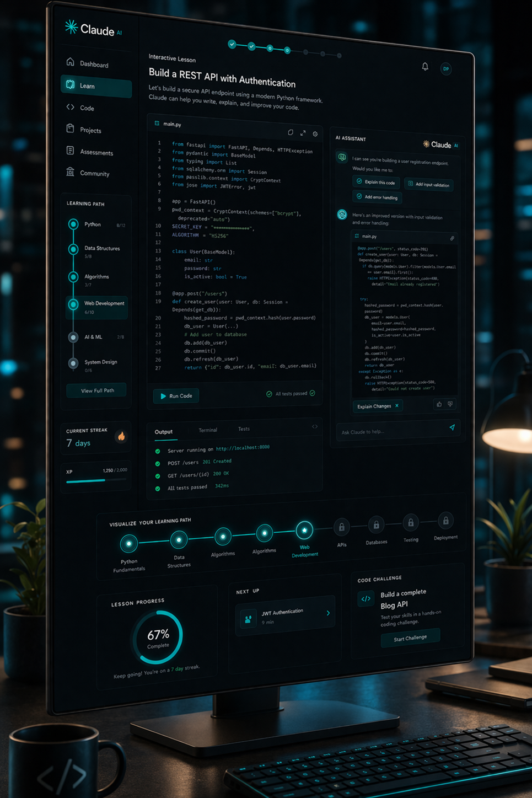Viewport: 532px width, 798px height.
Task: Click the notification bell icon
Action: pyautogui.click(x=425, y=67)
